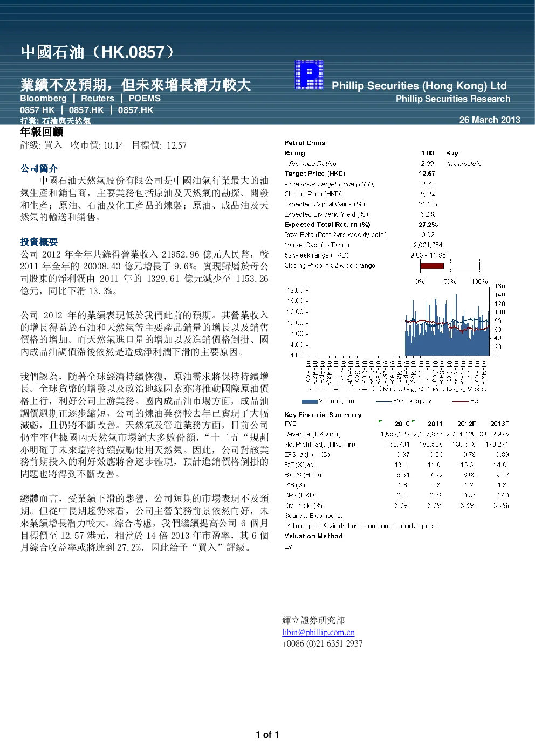Viewport: 535px width, 756px height.
Task: Click the "Bloomberg" label in the header
Action: [43, 98]
